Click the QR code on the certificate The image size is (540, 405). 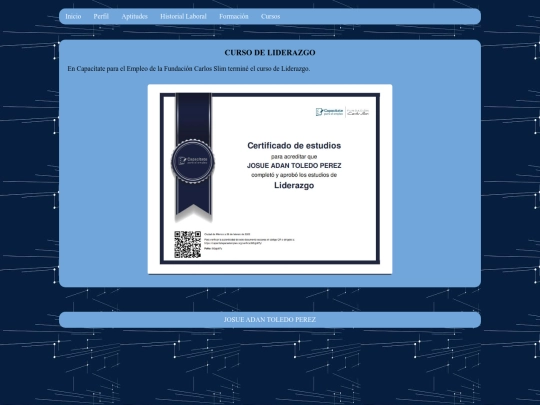(x=187, y=245)
